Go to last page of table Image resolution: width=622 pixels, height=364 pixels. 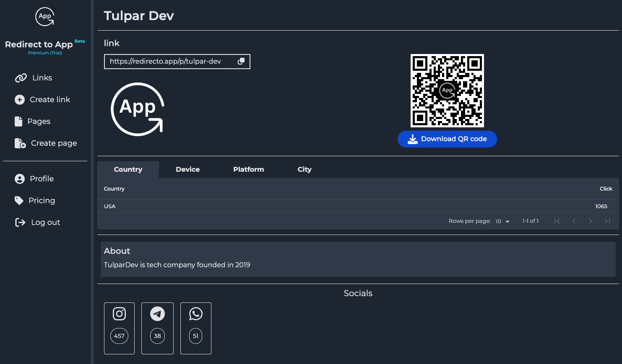[607, 221]
